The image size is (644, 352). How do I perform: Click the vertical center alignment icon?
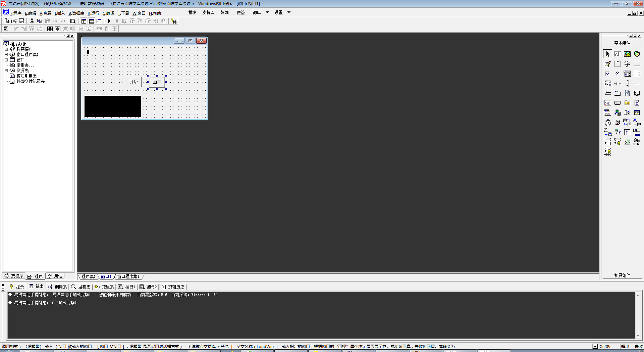58,29
